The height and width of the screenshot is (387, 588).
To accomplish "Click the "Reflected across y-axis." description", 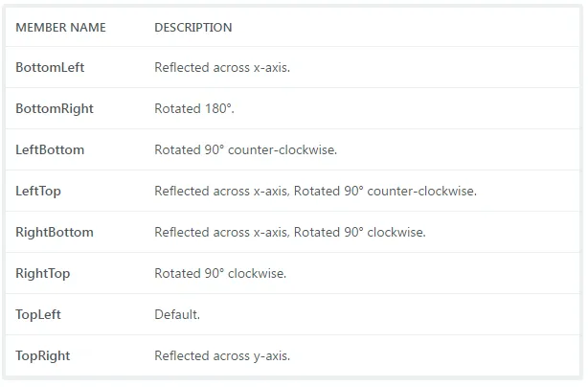I will (222, 356).
